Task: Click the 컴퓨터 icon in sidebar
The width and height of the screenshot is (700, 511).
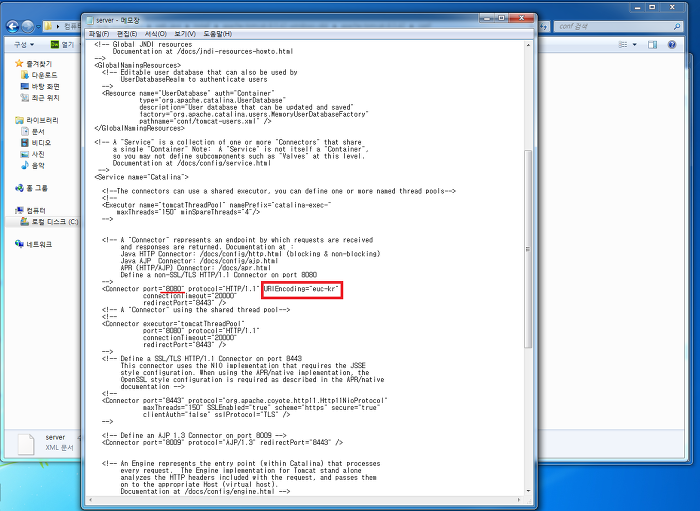Action: click(19, 210)
